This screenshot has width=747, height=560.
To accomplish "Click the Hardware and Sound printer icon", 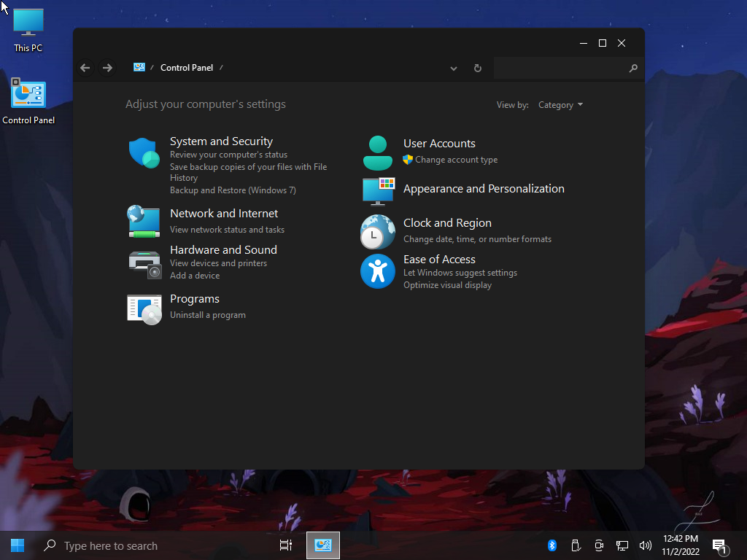I will tap(144, 264).
